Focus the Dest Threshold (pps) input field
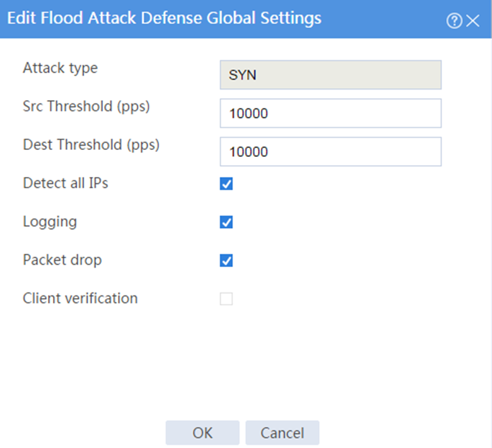This screenshot has height=448, width=492. pyautogui.click(x=331, y=151)
